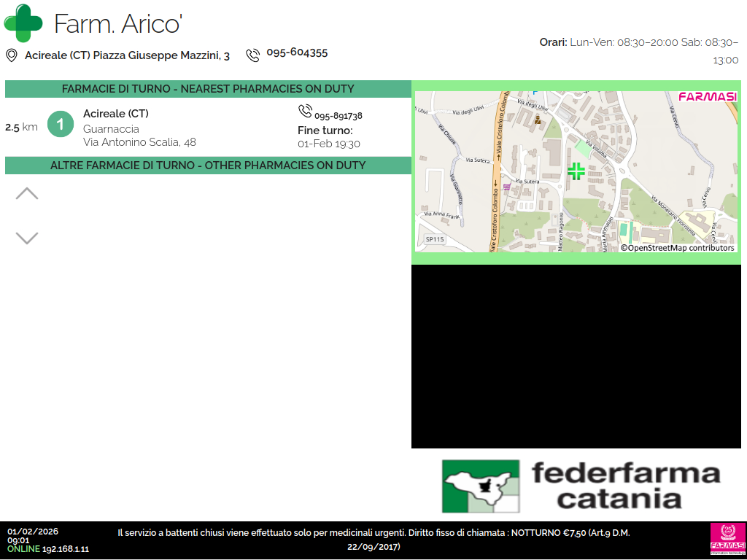Select the green number 1 circle badge
This screenshot has height=560, width=747.
(x=61, y=124)
